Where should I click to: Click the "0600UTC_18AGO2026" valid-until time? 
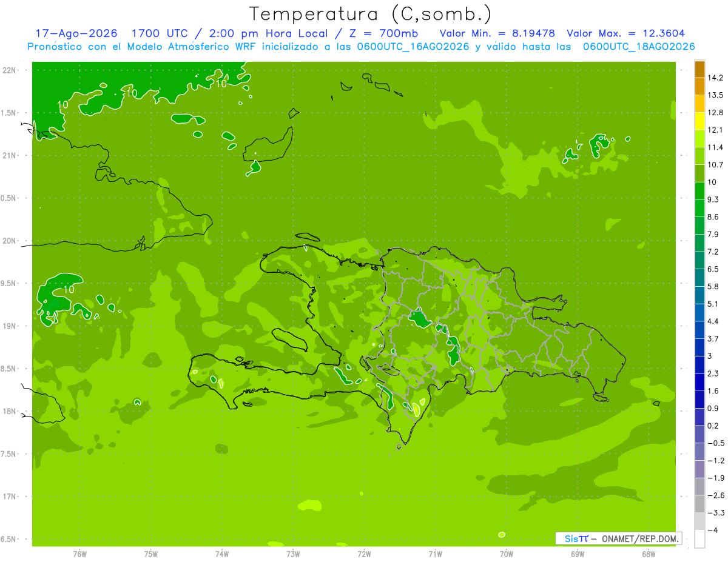tap(639, 47)
